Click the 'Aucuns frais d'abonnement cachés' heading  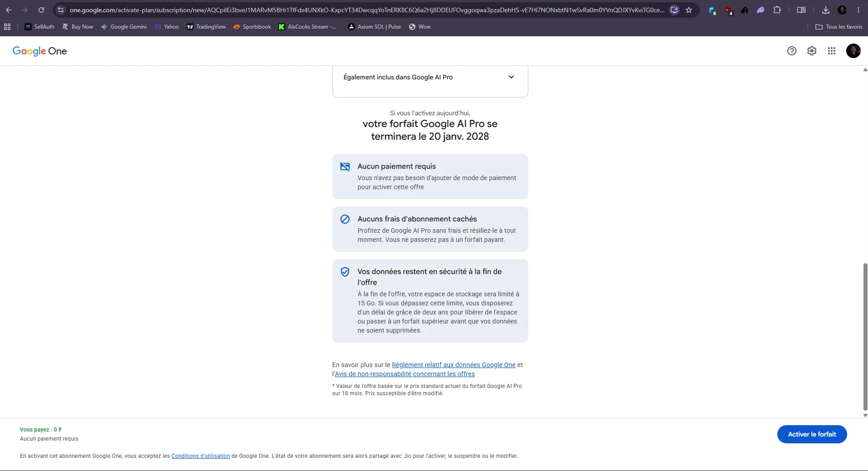pos(417,219)
